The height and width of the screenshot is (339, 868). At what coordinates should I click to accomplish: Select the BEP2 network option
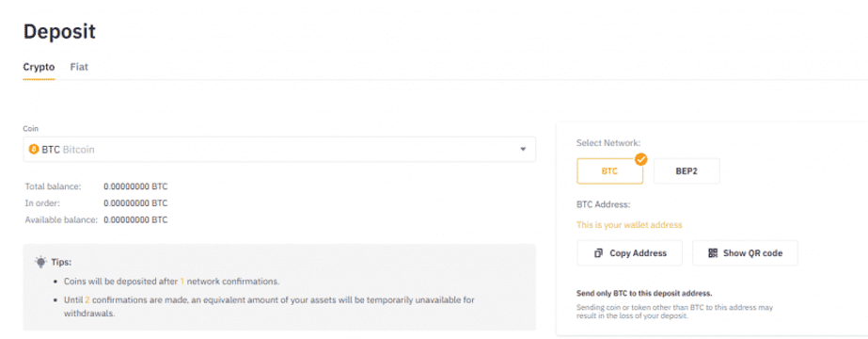[x=687, y=171]
